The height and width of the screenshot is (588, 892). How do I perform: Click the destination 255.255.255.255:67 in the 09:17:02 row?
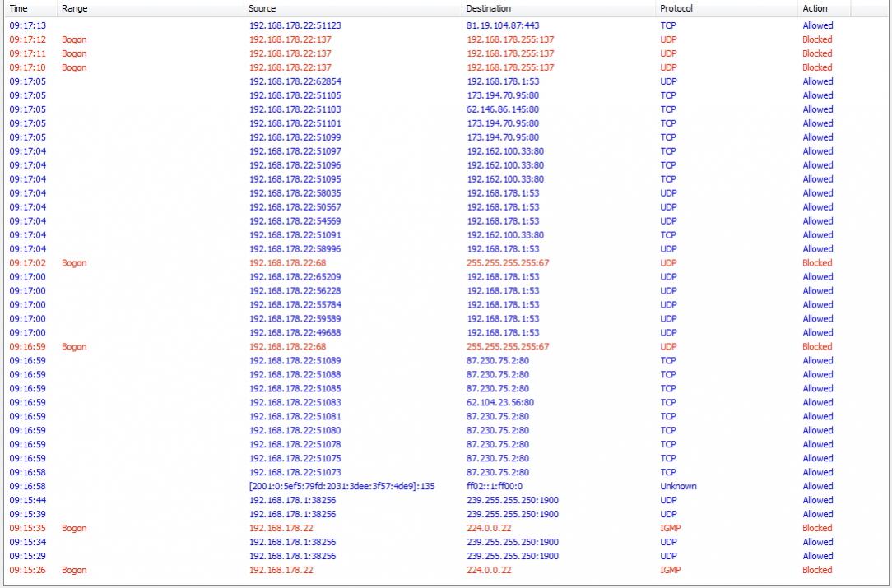508,263
